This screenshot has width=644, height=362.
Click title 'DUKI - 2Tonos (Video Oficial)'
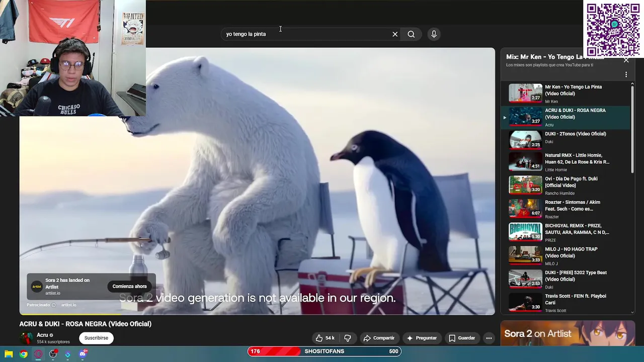[575, 134]
